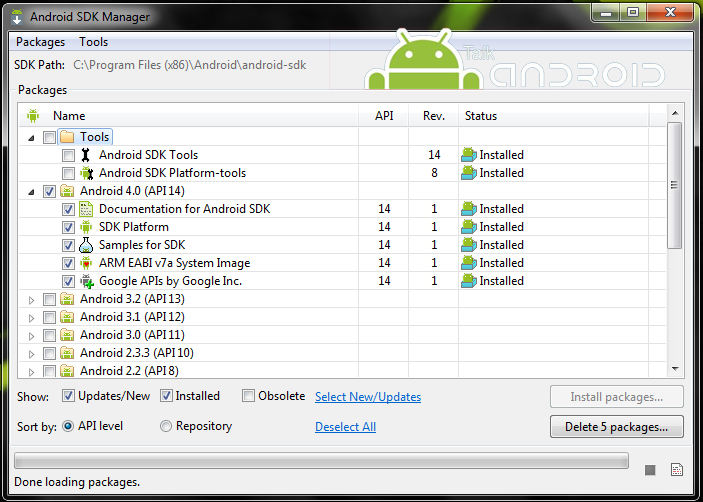Expand the Android 3.2 (API 13) group
Image resolution: width=703 pixels, height=502 pixels.
point(31,299)
